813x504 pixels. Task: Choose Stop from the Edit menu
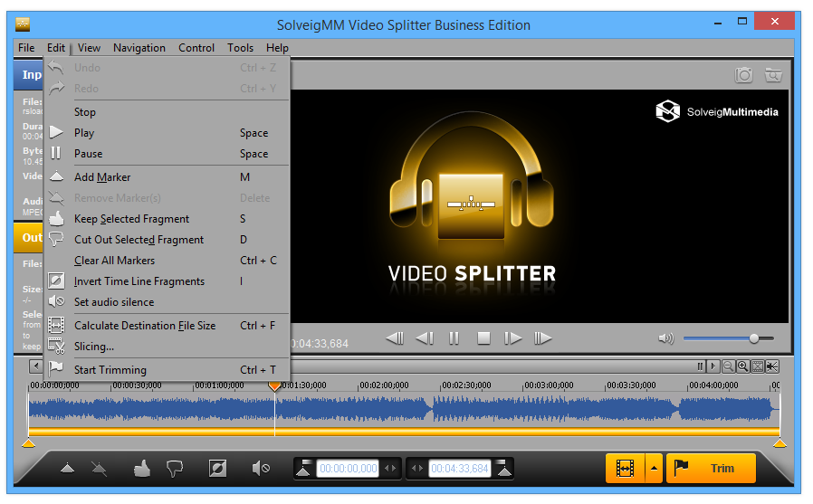[x=167, y=112]
